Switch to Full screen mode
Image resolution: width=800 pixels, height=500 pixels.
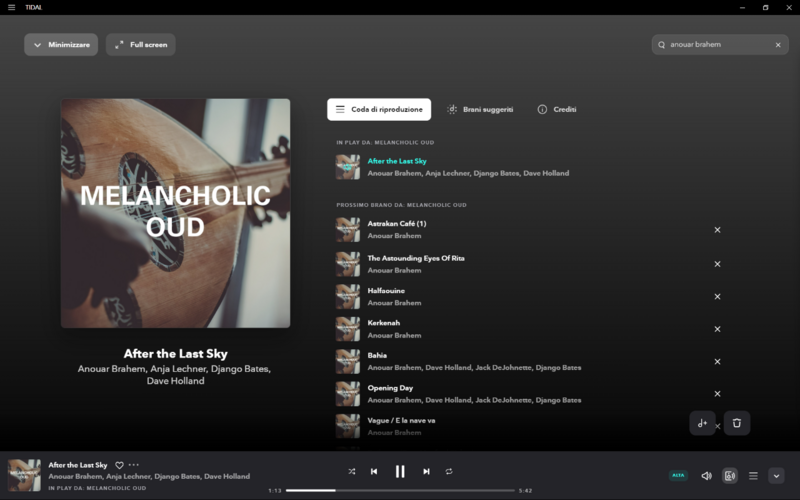[x=141, y=45]
